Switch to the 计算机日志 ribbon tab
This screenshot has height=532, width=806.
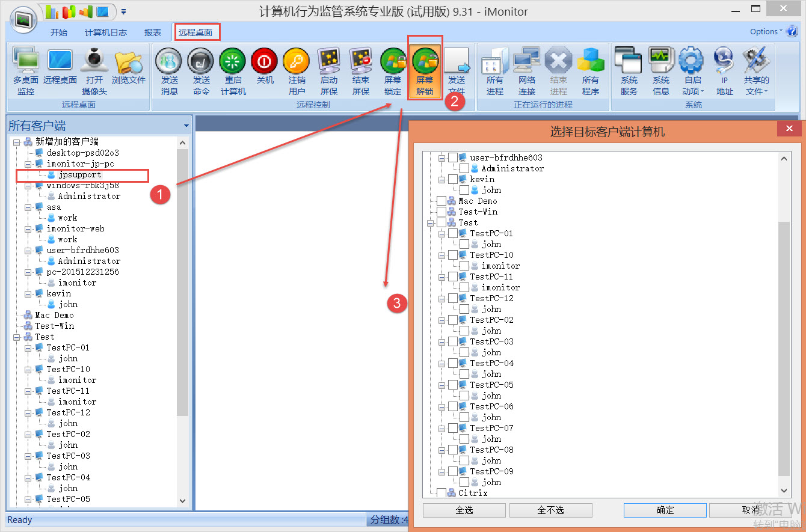(106, 32)
